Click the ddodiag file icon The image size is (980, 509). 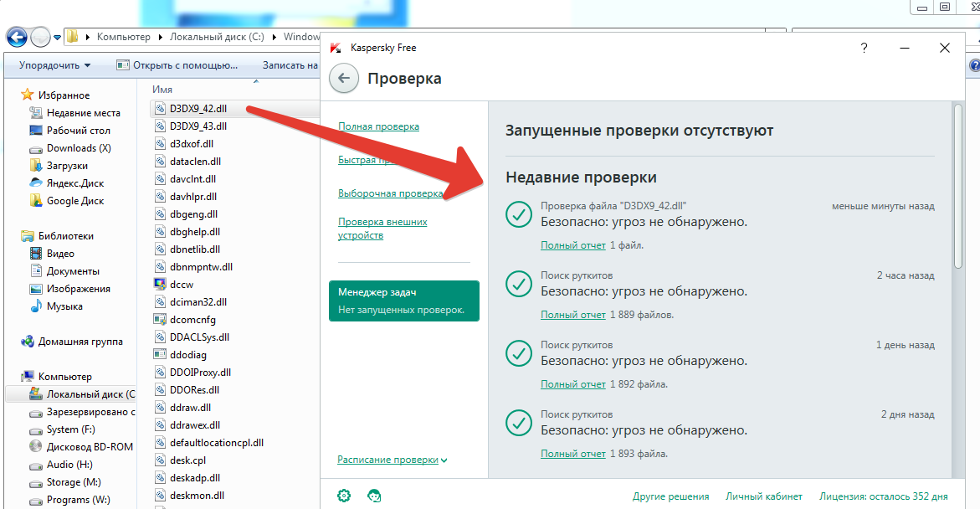[x=160, y=355]
